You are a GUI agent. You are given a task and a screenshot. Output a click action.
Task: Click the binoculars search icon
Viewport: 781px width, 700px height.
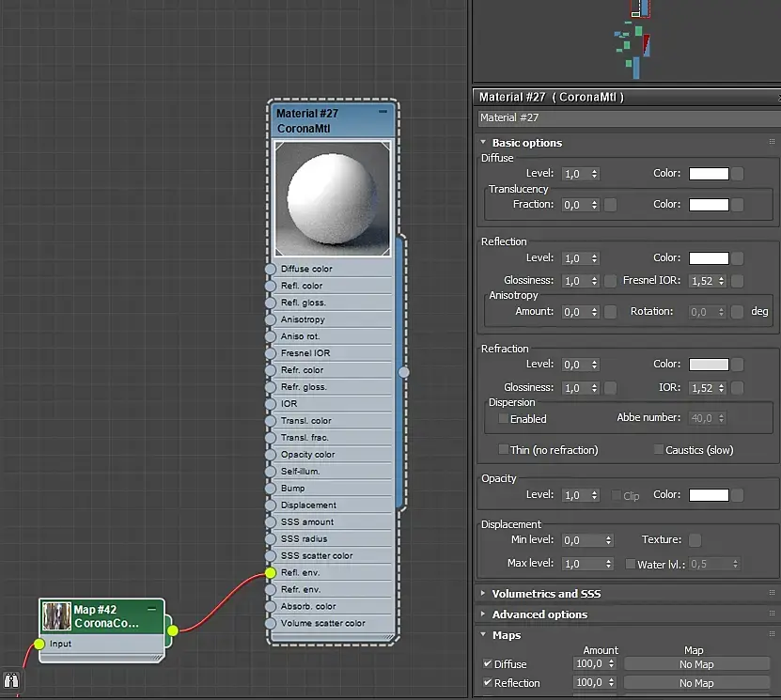click(11, 679)
